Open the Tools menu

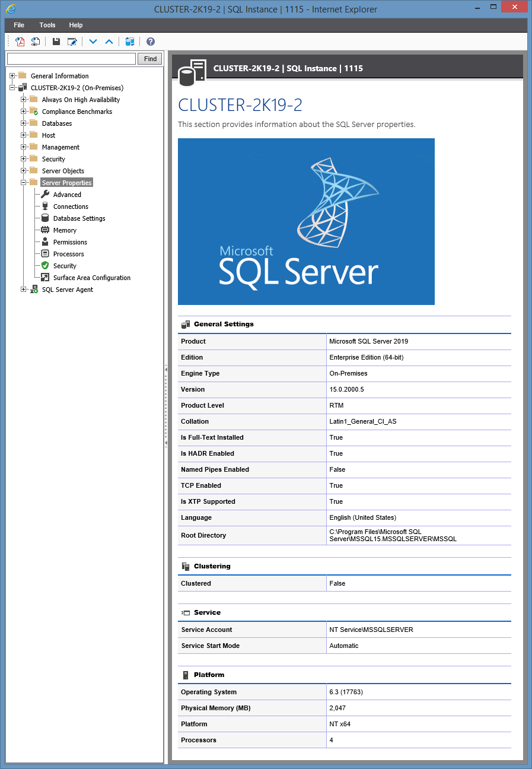(x=47, y=25)
